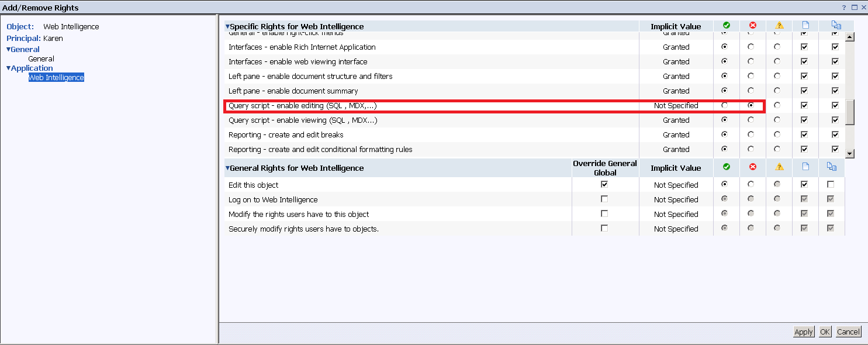Image resolution: width=868 pixels, height=345 pixels.
Task: Click 'Query script - enable editing (SQL , MDX,...)' row label
Action: (302, 105)
